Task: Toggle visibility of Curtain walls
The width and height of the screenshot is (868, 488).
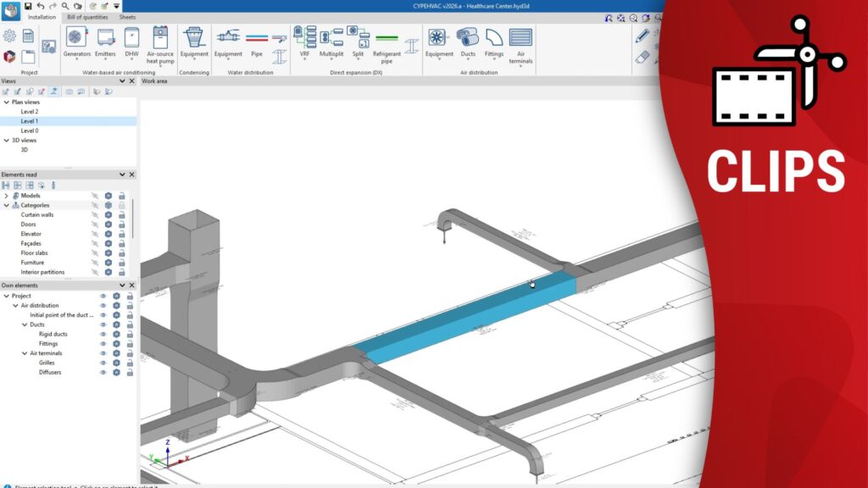Action: [x=95, y=214]
